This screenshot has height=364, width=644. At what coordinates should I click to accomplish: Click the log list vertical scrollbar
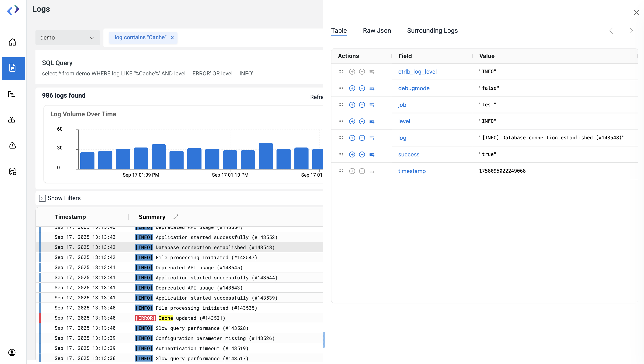(324, 340)
